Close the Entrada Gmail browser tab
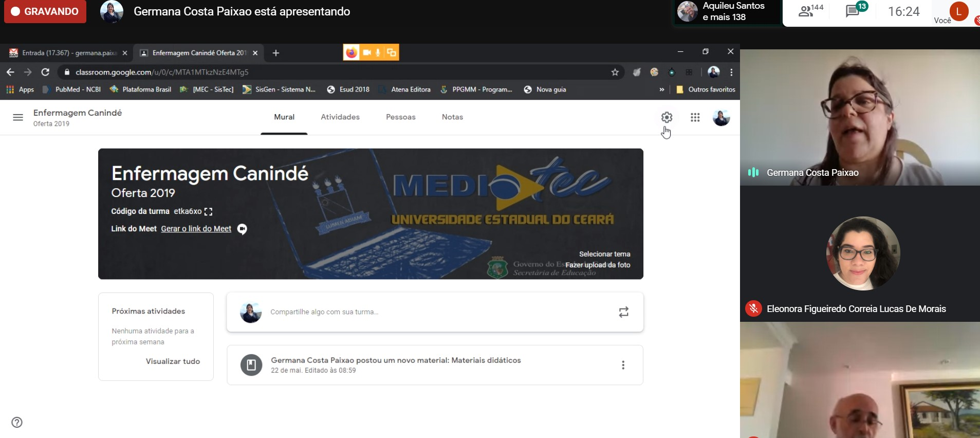 pos(124,53)
